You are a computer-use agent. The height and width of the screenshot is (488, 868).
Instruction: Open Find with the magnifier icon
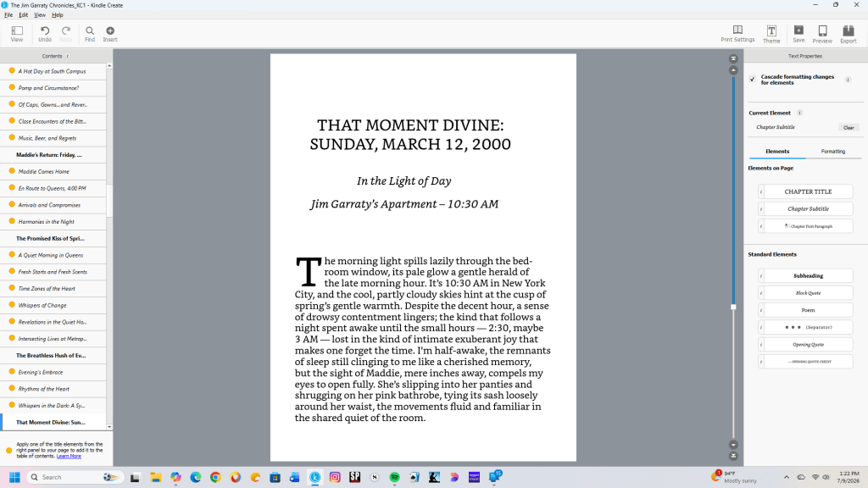(x=90, y=31)
